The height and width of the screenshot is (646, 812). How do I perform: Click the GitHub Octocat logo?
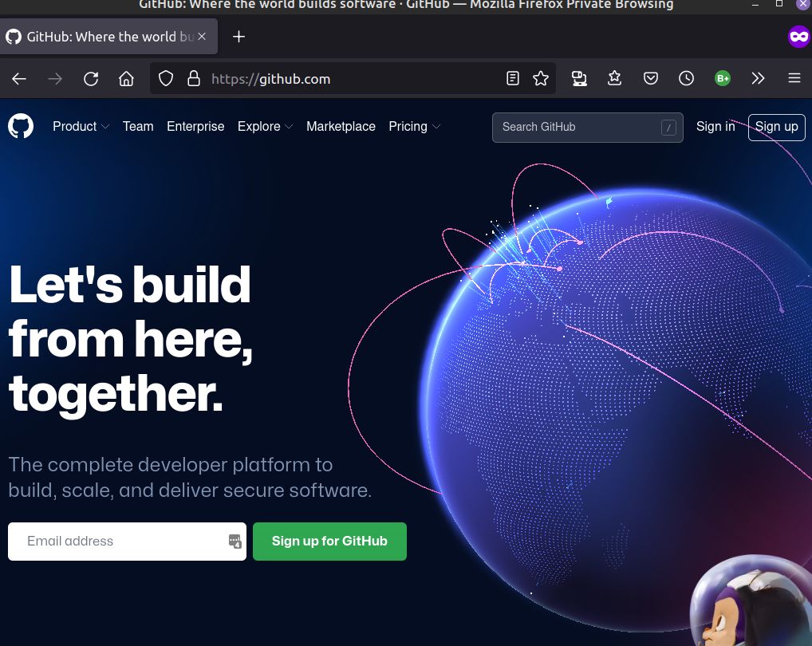pyautogui.click(x=21, y=126)
